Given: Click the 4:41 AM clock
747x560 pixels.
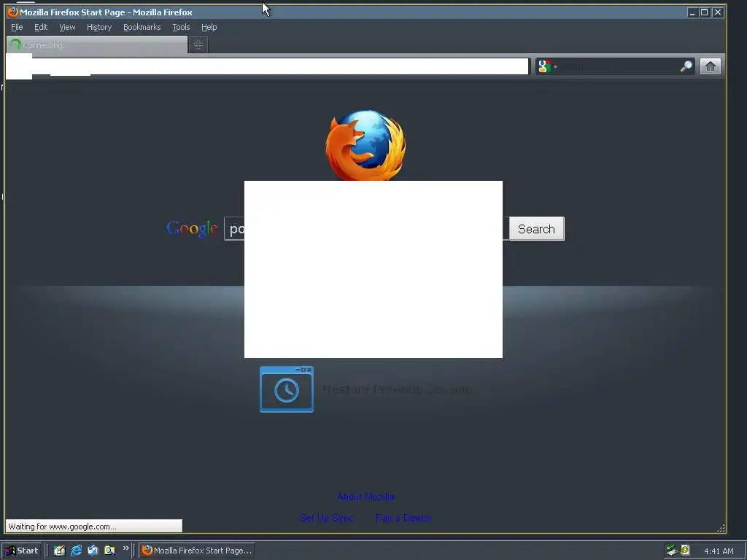Looking at the screenshot, I should point(719,551).
